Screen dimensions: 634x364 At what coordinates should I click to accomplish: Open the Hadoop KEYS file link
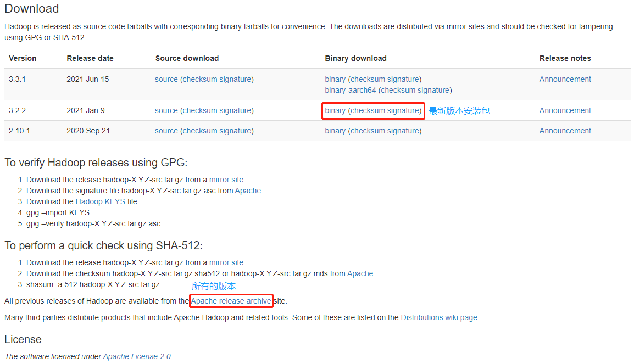(x=100, y=201)
